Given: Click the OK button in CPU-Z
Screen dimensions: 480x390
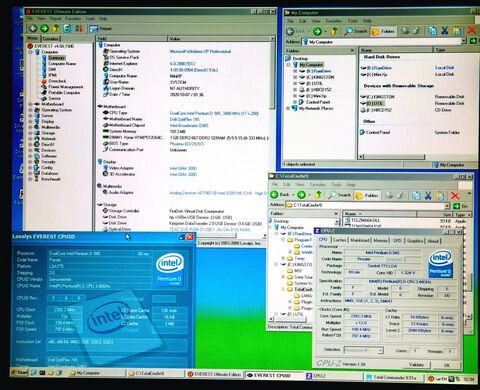Looking at the screenshot, I should pos(447,365).
